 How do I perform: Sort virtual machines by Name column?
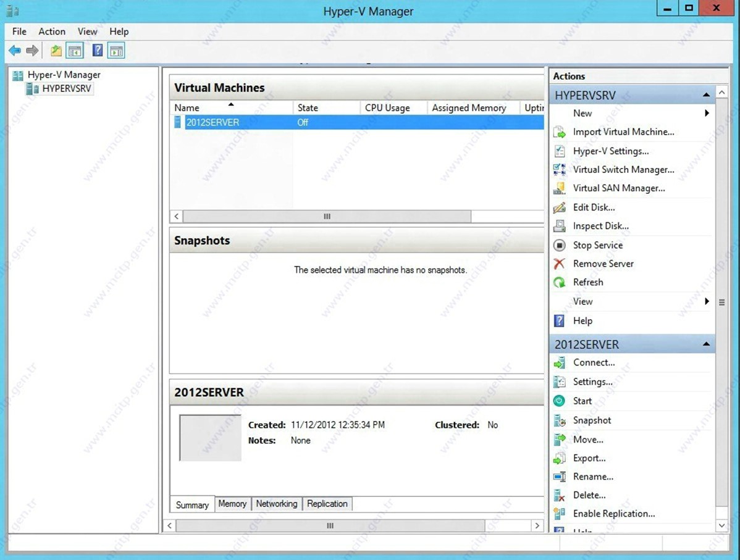pos(231,108)
